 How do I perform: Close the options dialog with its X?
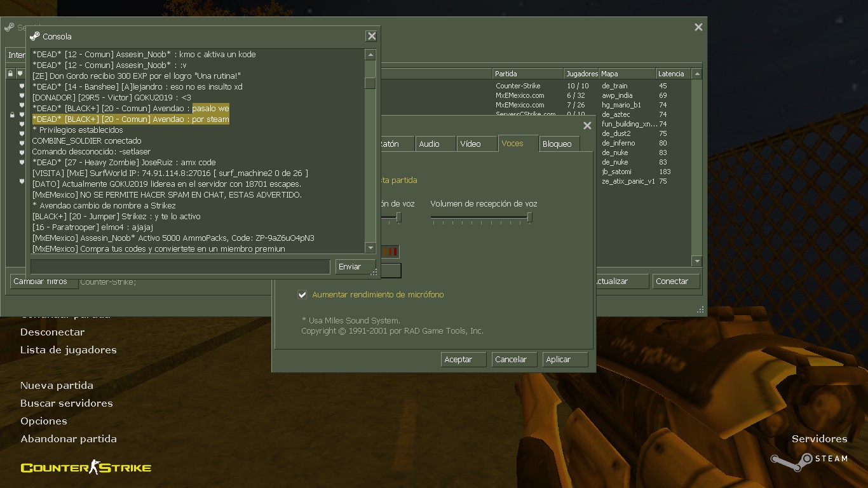tap(587, 126)
